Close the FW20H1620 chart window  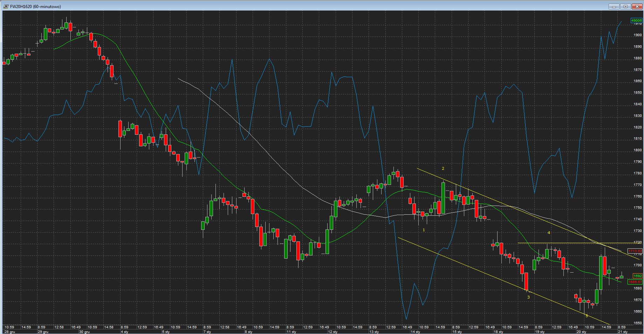click(x=637, y=6)
